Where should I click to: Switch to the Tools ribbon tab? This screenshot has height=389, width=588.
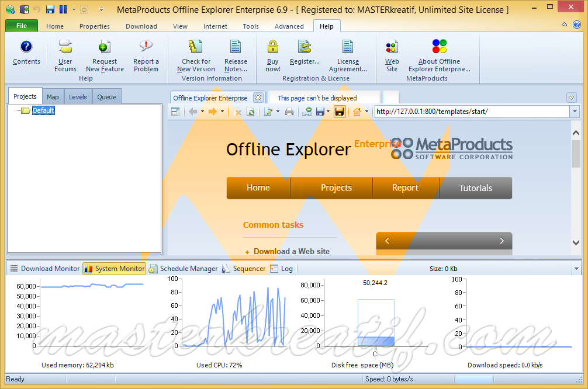click(x=251, y=26)
